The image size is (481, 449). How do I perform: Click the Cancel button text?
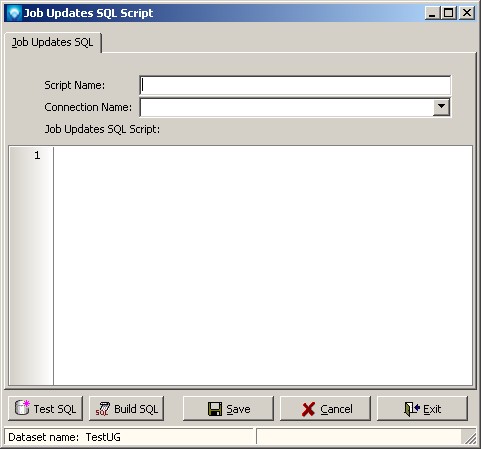tap(336, 409)
